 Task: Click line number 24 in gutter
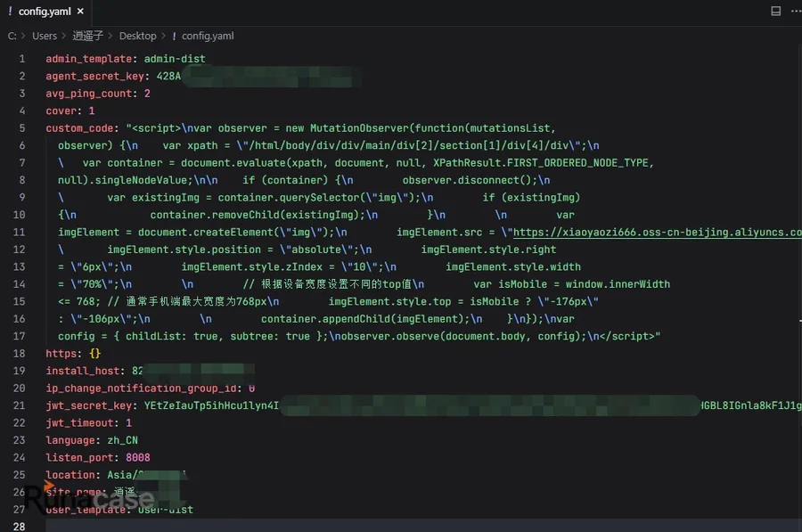tap(19, 457)
